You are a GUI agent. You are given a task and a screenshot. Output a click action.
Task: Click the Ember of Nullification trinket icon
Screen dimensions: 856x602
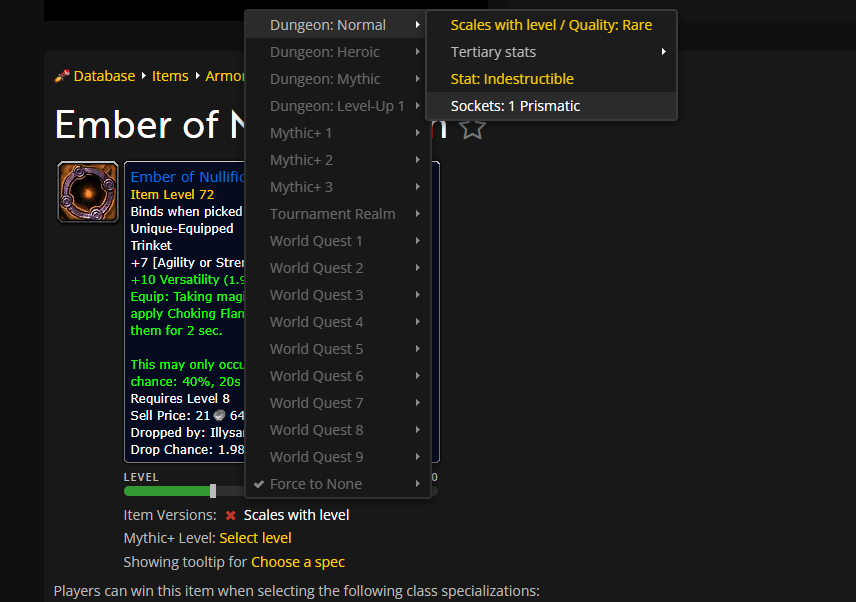[x=88, y=192]
